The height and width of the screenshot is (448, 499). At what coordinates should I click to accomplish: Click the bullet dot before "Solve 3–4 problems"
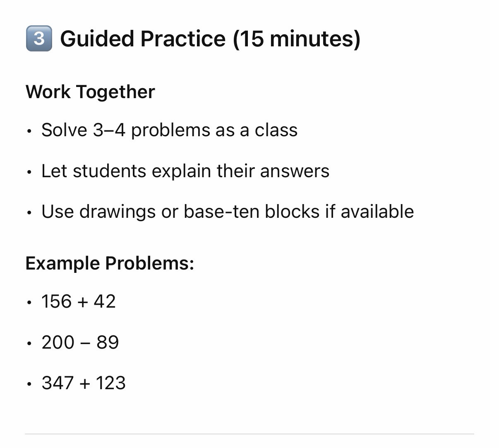coord(29,132)
